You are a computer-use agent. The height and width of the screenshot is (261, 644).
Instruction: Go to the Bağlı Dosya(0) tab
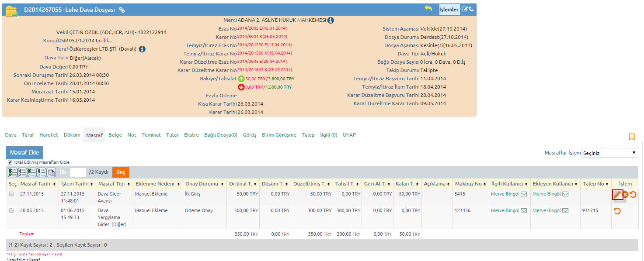pyautogui.click(x=221, y=135)
